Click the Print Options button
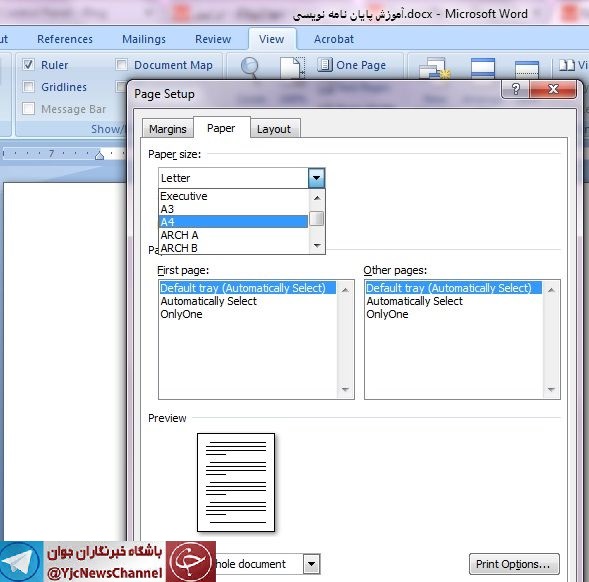589x582 pixels. [514, 564]
